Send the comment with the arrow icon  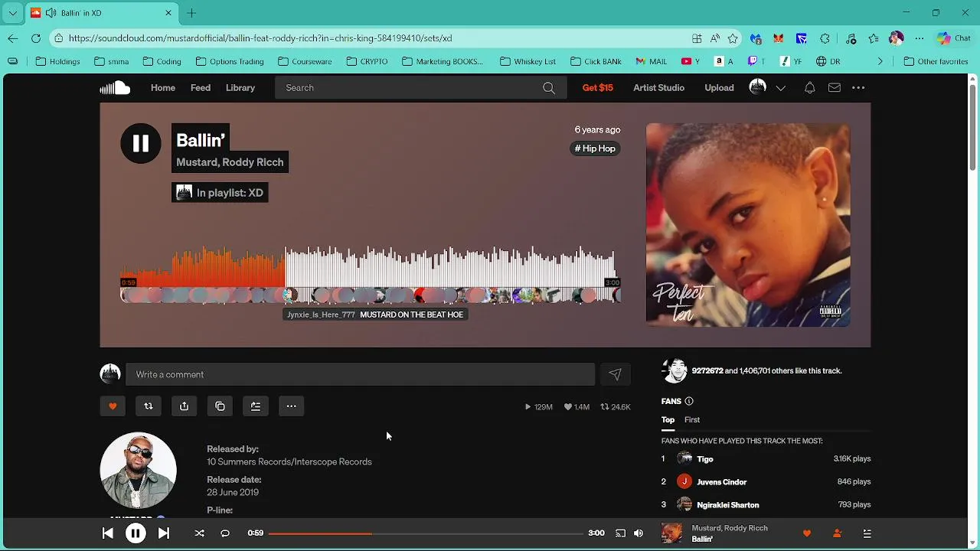615,374
